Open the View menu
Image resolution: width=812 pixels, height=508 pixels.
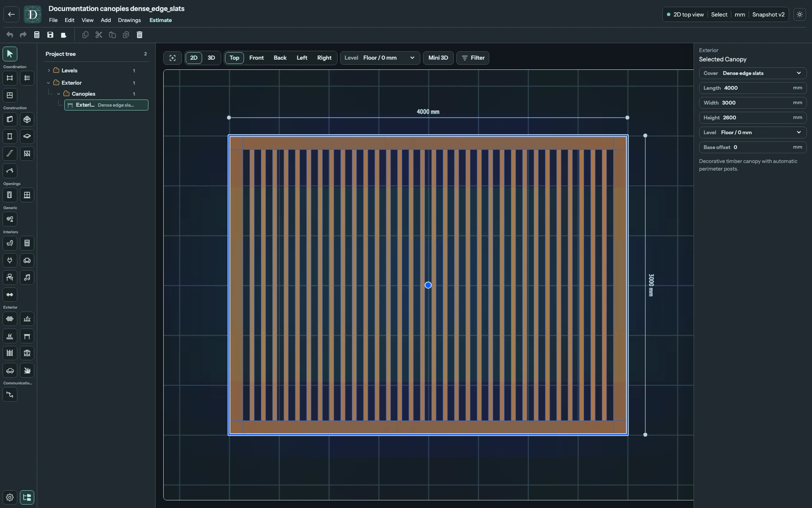[x=88, y=20]
